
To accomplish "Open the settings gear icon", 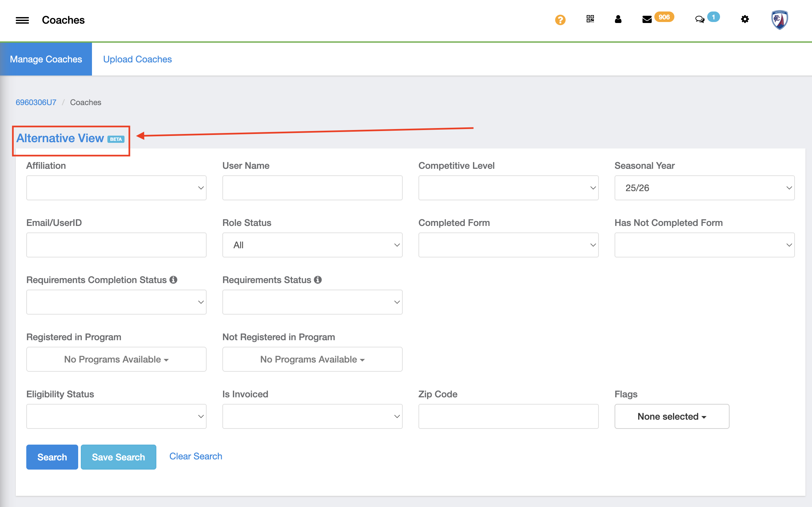I will (745, 19).
